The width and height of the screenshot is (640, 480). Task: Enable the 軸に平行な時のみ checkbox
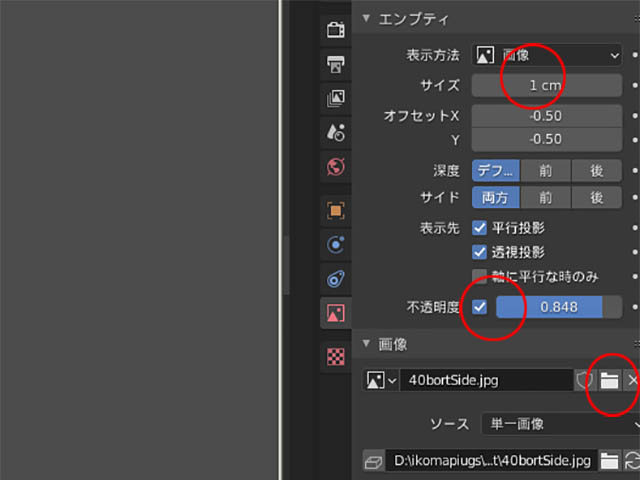tap(480, 276)
